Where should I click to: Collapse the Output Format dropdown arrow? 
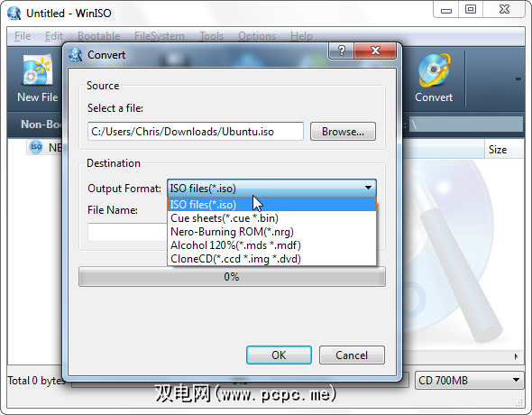pyautogui.click(x=368, y=188)
